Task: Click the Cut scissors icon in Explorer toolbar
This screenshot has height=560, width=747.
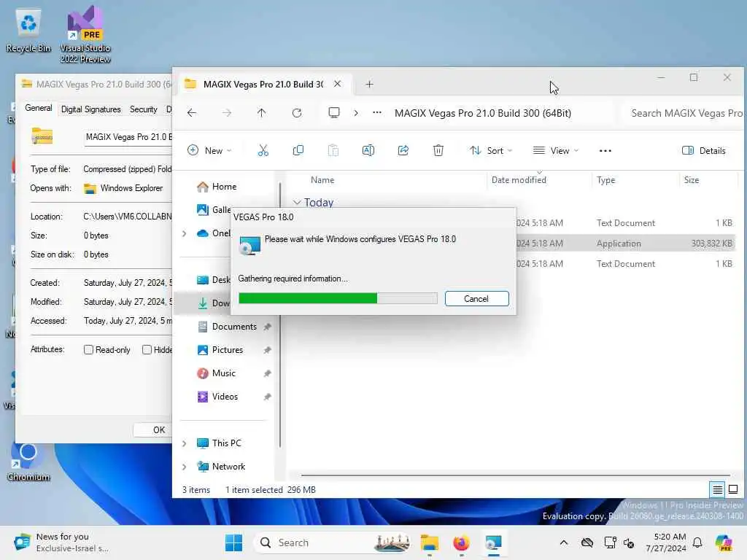Action: point(263,150)
